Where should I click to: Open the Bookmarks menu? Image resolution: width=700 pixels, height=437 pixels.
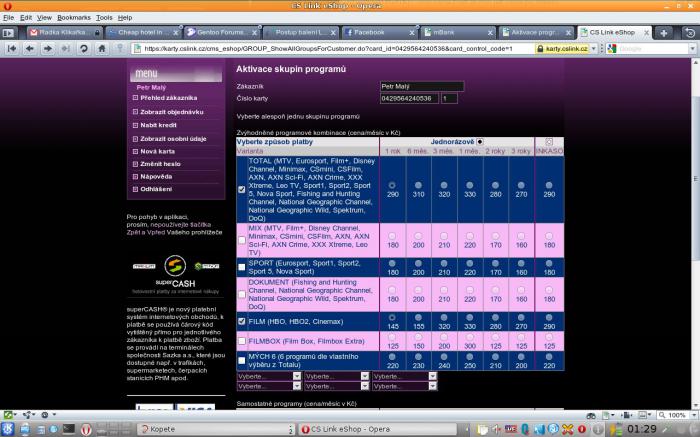pos(74,18)
